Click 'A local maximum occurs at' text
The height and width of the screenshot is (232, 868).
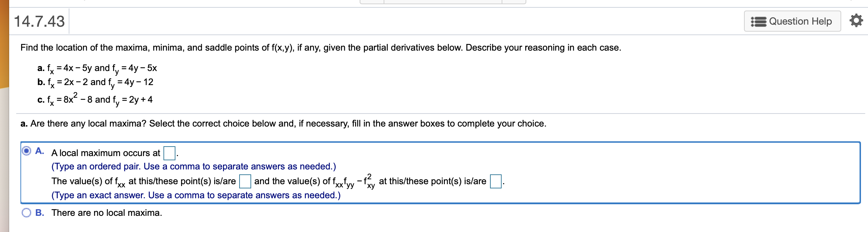pyautogui.click(x=106, y=153)
